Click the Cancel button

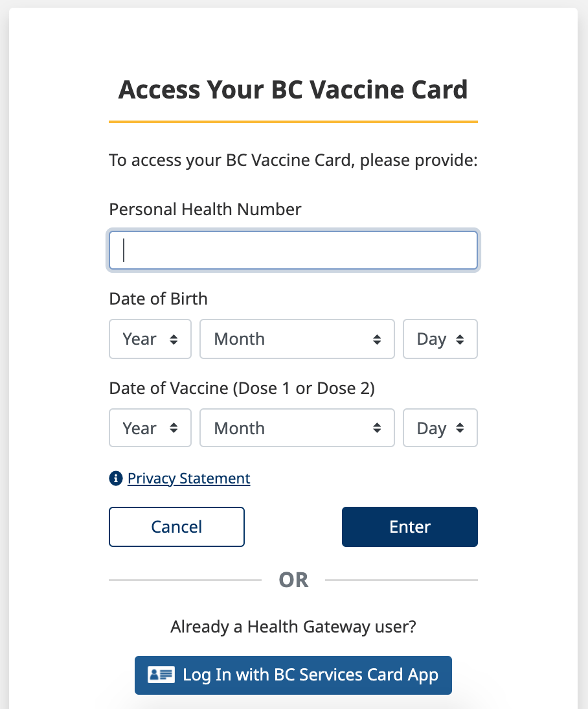[x=177, y=527]
